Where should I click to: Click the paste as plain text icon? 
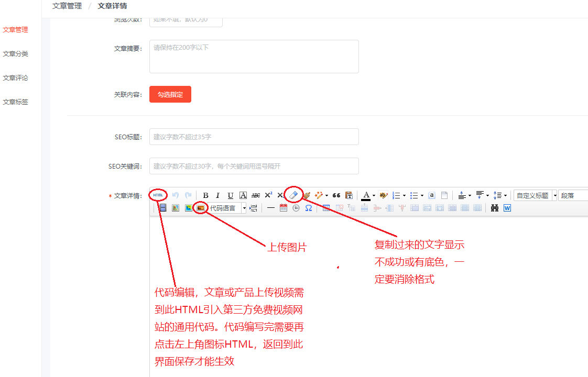click(x=349, y=195)
